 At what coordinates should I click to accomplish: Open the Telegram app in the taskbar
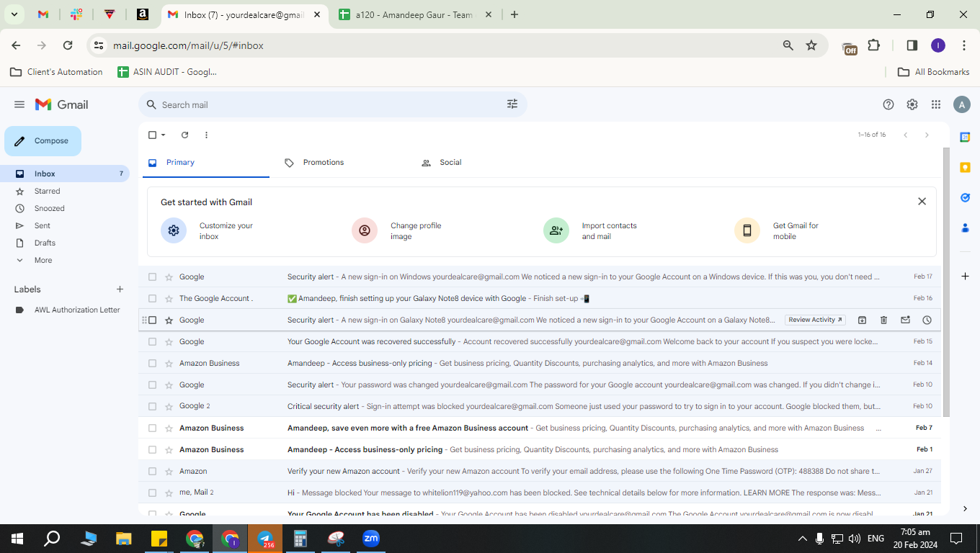265,539
